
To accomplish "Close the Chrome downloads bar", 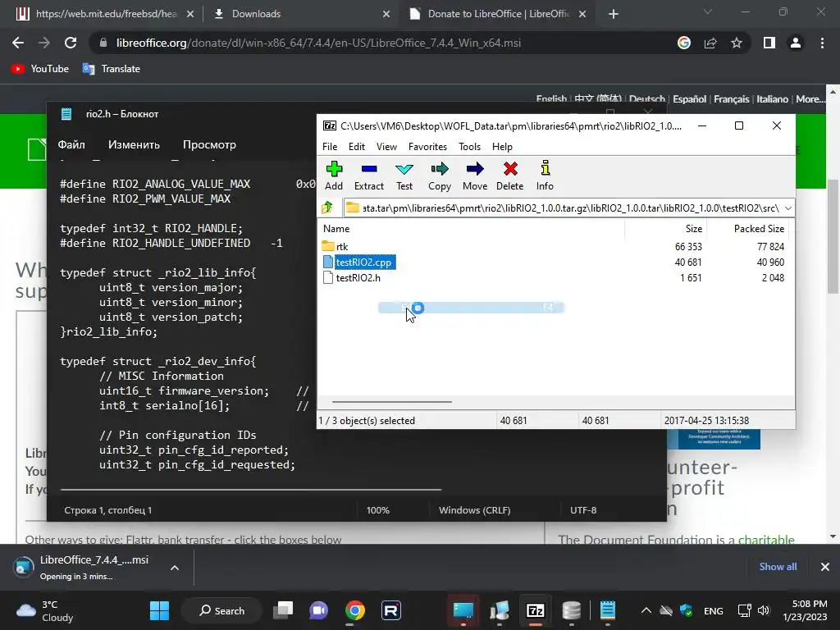I will point(825,567).
